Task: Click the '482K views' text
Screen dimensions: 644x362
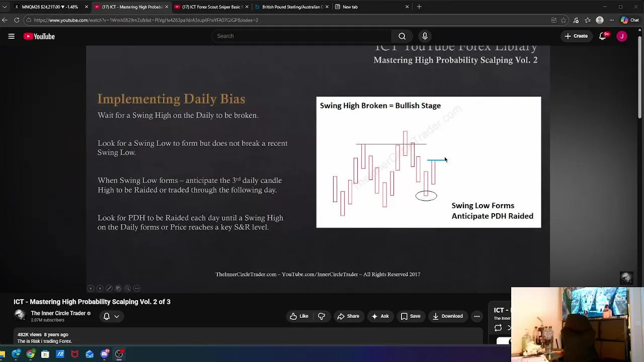Action: pyautogui.click(x=29, y=334)
